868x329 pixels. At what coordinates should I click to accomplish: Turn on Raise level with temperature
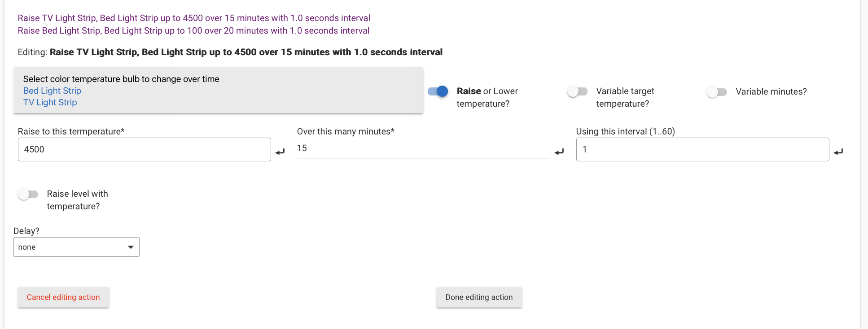tap(28, 194)
